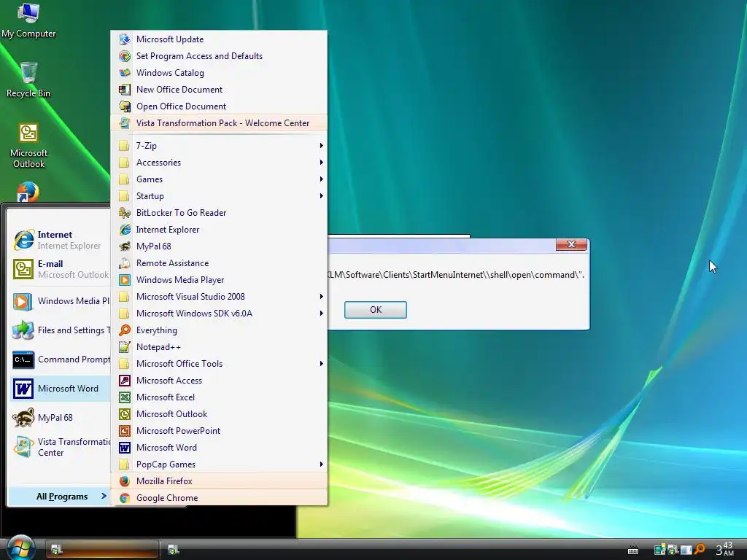Expand the Microsoft Office Tools submenu arrow
Image resolution: width=747 pixels, height=560 pixels.
pos(322,364)
